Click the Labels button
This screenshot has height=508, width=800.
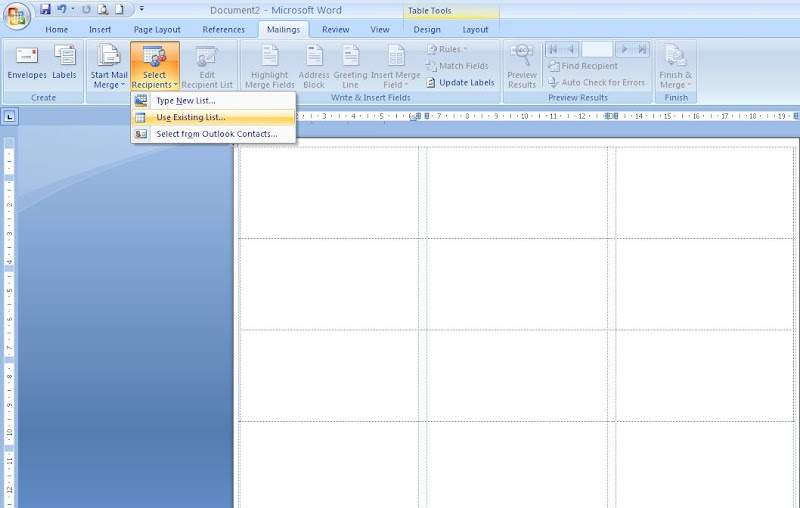click(64, 62)
